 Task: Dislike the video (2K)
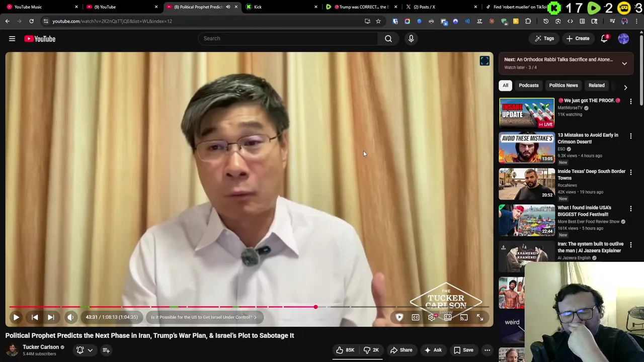pyautogui.click(x=371, y=350)
